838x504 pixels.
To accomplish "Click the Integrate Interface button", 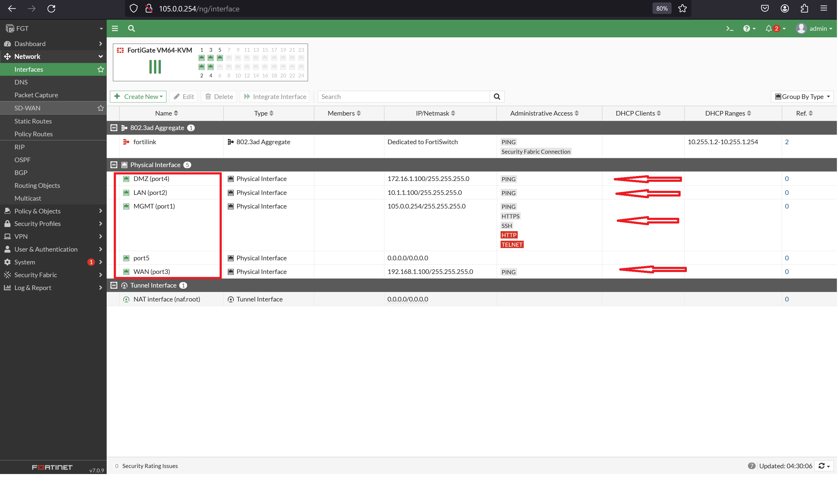I will click(x=275, y=96).
